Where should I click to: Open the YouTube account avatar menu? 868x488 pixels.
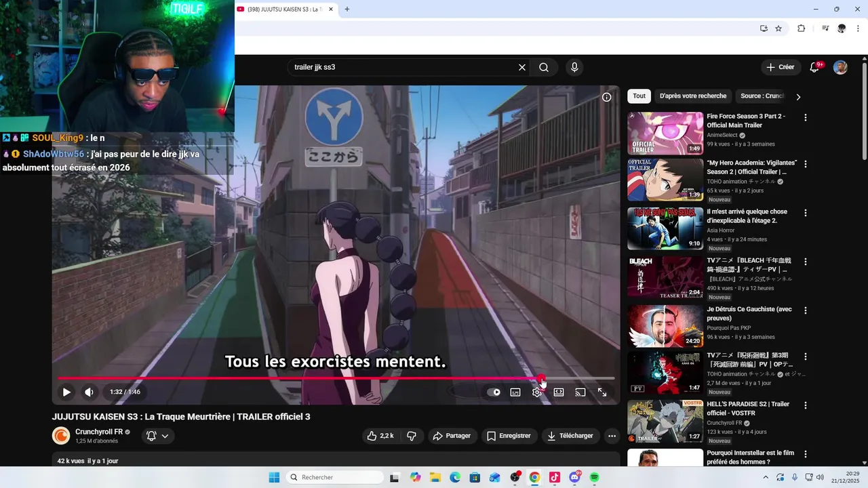tap(840, 67)
